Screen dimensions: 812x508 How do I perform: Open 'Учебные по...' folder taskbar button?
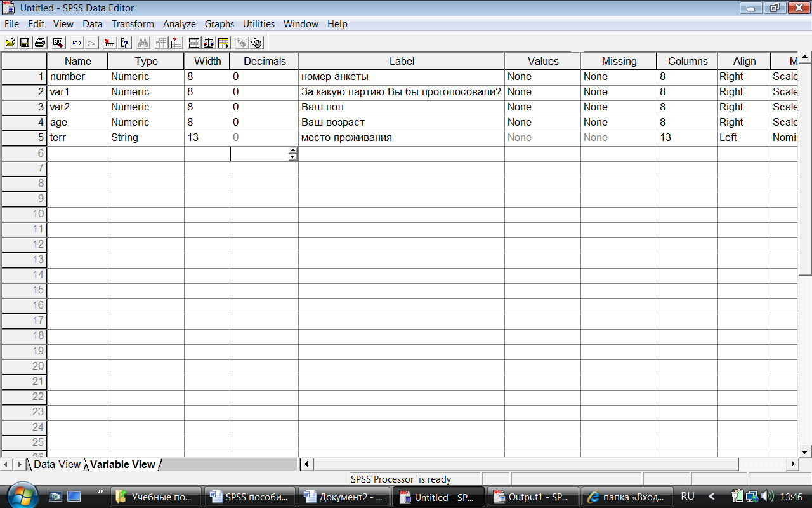pyautogui.click(x=156, y=497)
